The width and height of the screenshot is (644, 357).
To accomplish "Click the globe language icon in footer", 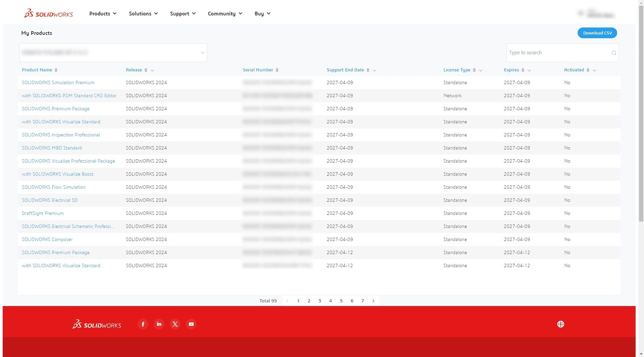I will 560,324.
